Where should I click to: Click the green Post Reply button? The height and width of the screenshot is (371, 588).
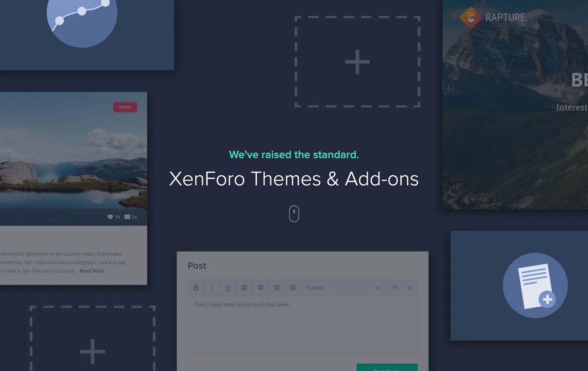point(387,368)
